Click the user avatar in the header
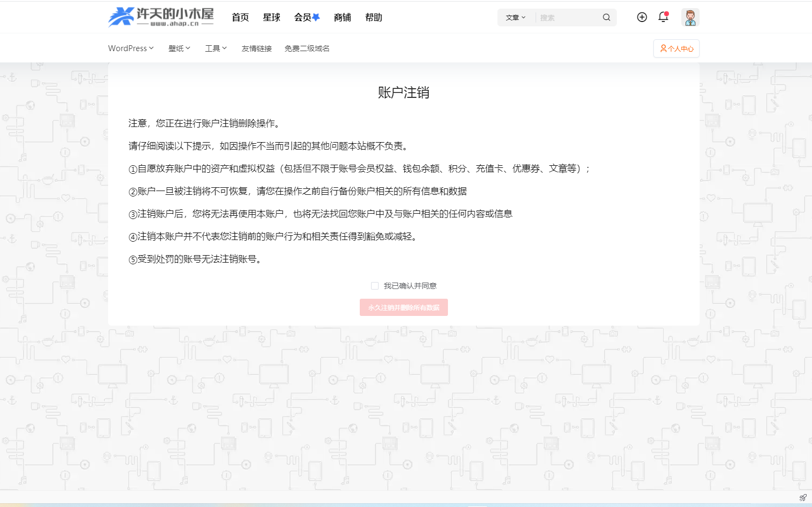Image resolution: width=812 pixels, height=507 pixels. [x=690, y=17]
